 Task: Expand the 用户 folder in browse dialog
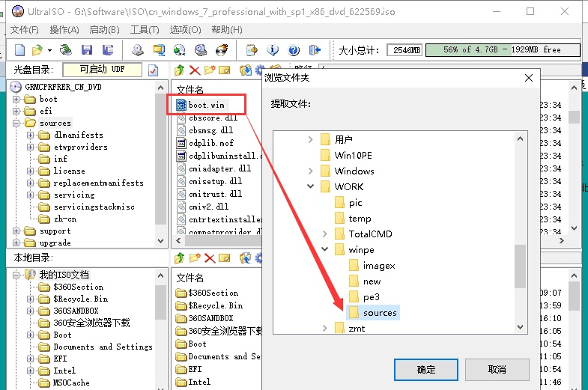coord(311,139)
